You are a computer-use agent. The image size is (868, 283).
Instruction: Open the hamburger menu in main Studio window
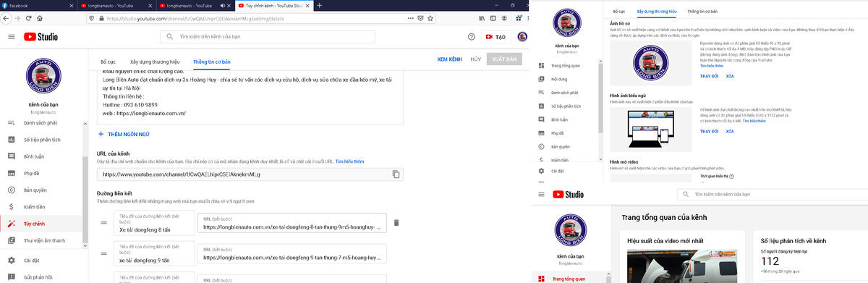(x=11, y=36)
